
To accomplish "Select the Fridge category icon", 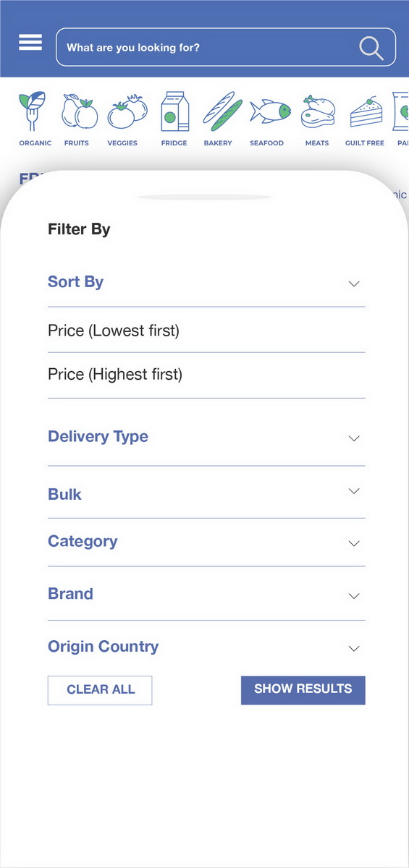I will [174, 119].
